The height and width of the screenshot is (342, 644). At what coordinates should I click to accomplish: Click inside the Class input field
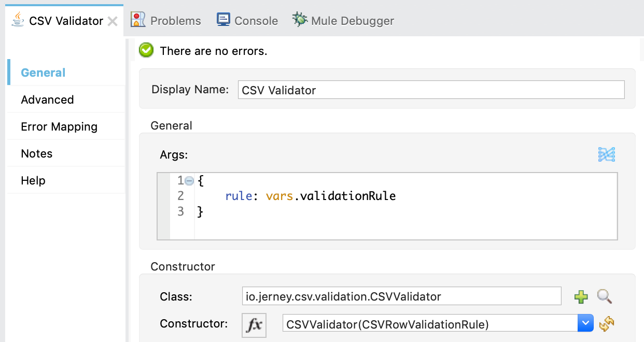401,296
